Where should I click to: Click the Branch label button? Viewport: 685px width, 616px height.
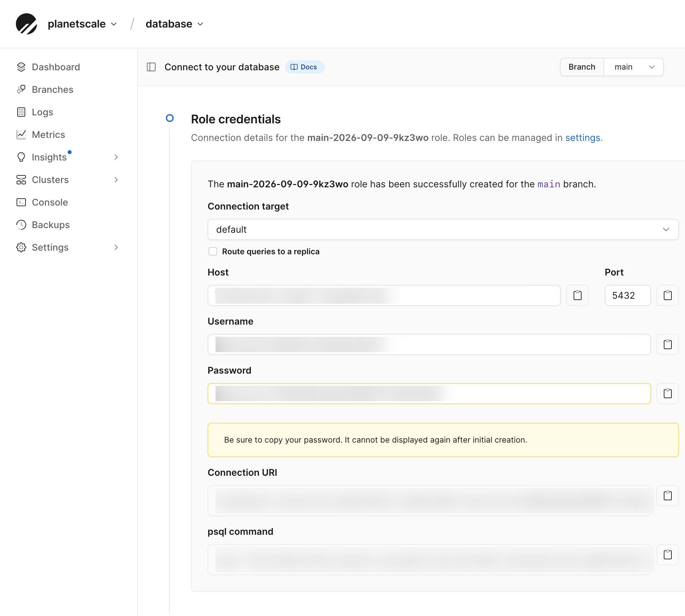(x=582, y=67)
